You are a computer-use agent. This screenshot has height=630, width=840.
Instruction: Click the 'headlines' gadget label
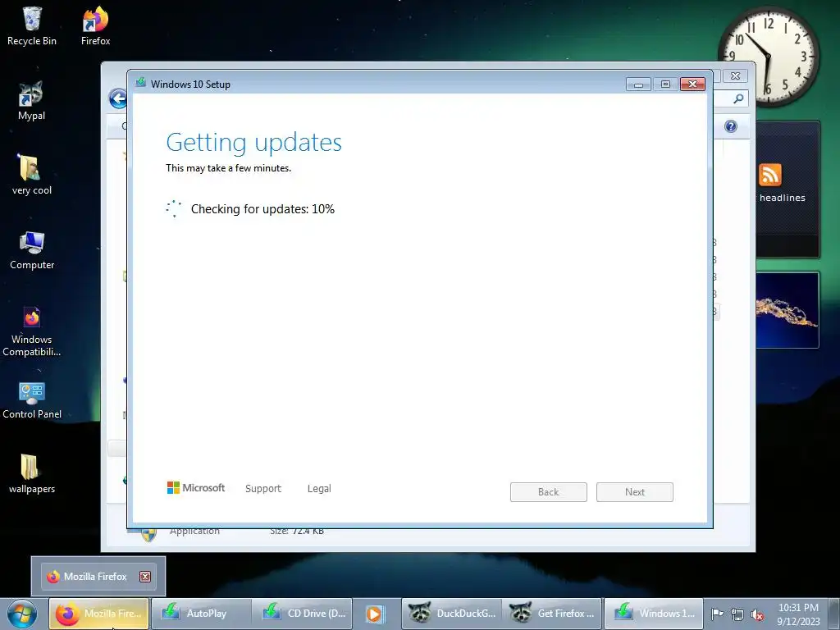click(782, 198)
